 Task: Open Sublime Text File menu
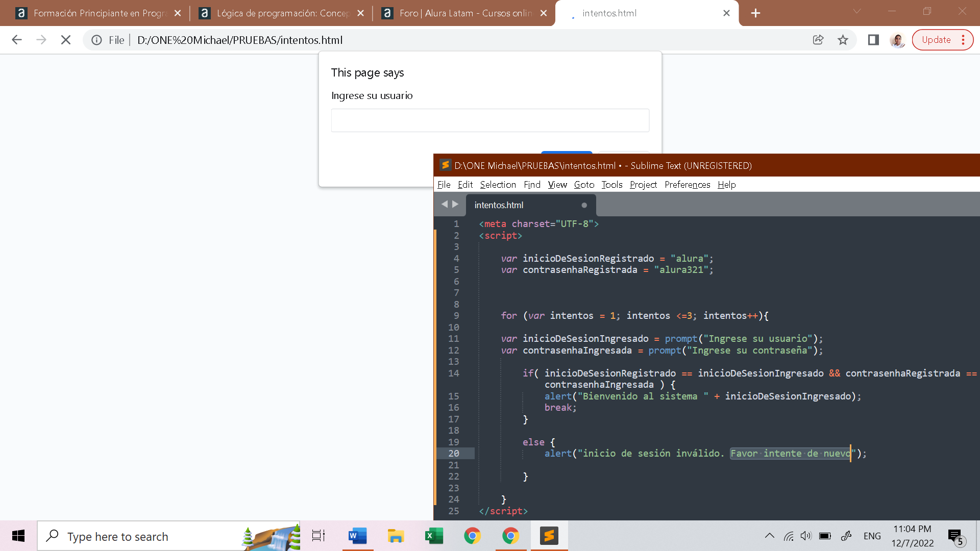pos(444,185)
